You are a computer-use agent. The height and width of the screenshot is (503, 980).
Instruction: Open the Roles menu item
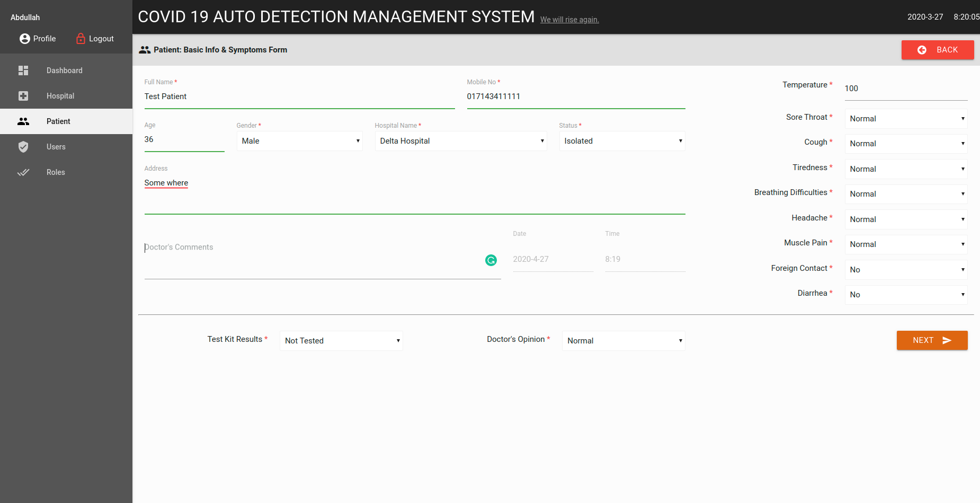click(x=66, y=172)
